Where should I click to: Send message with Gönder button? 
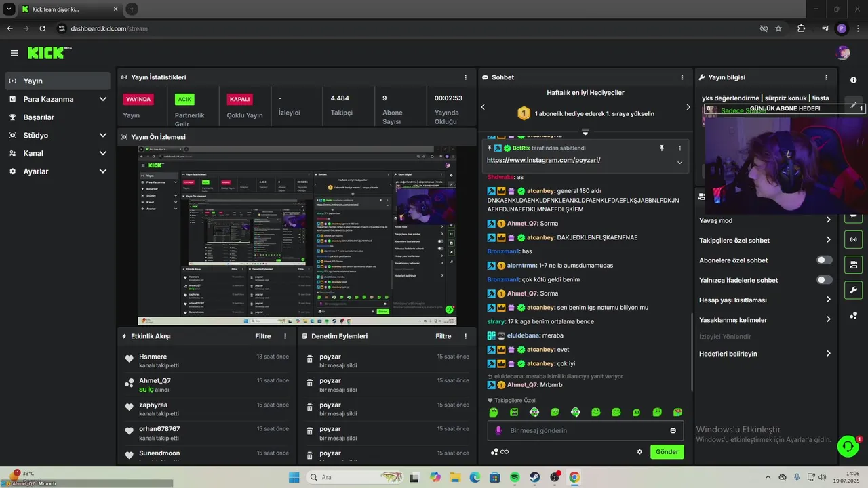click(667, 452)
